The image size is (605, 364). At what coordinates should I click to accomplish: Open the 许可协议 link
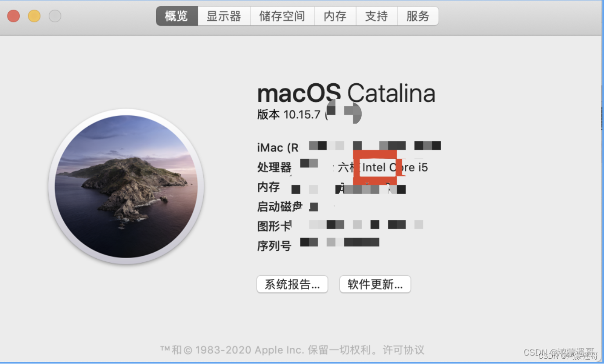tap(403, 350)
